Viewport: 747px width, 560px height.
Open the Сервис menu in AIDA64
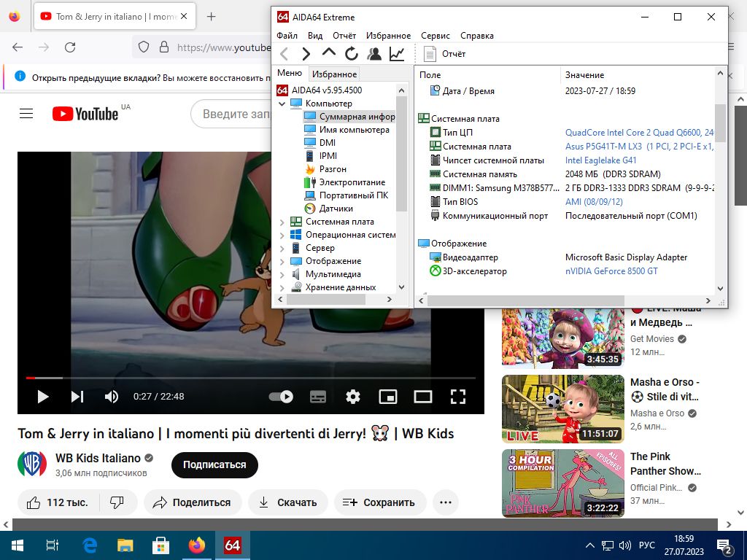pos(436,36)
